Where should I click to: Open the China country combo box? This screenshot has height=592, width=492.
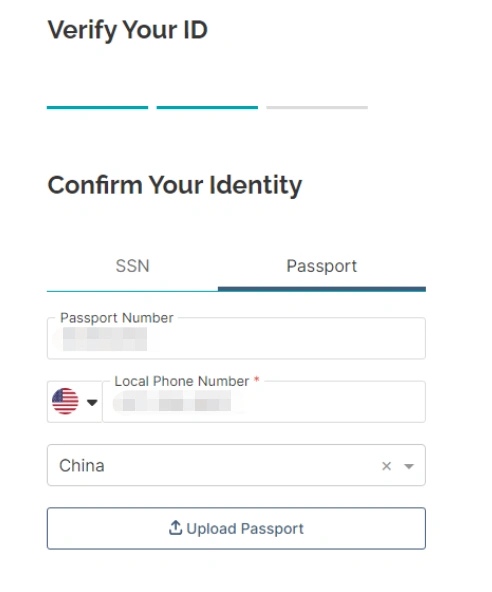point(236,465)
